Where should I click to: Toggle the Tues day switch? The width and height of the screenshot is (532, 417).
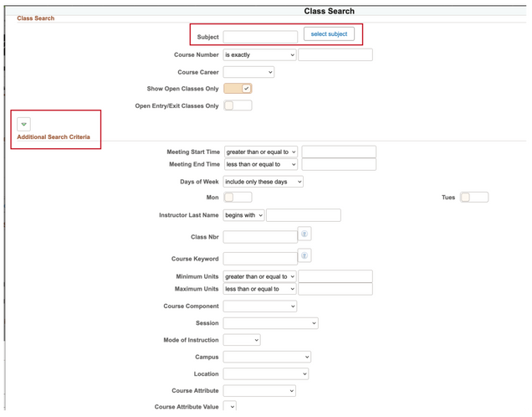coord(474,198)
